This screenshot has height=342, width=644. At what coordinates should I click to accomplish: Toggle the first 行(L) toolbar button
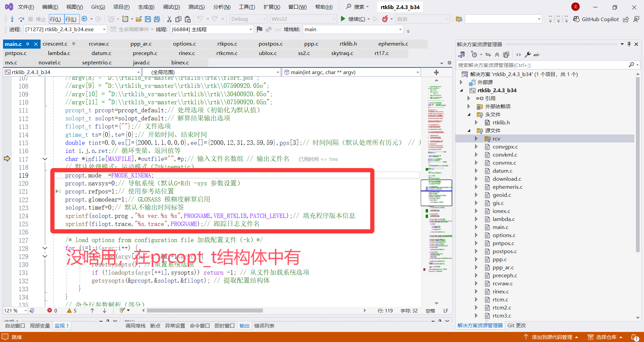(56, 19)
